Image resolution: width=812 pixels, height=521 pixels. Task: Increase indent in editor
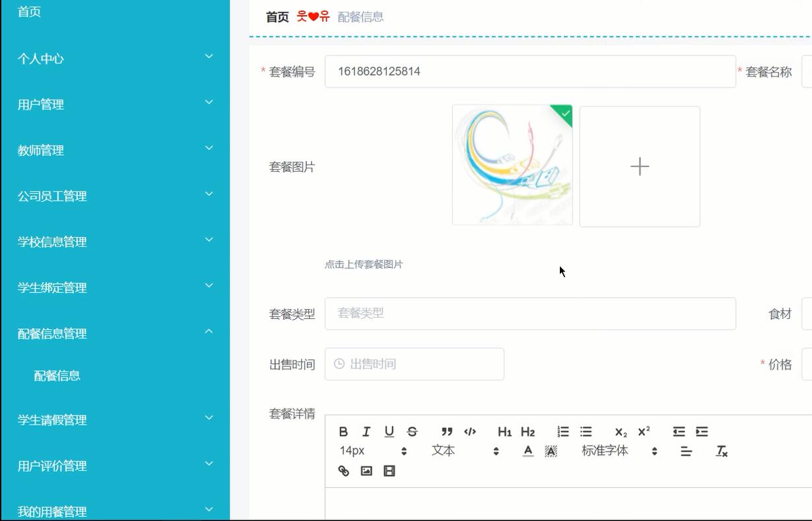(x=702, y=432)
